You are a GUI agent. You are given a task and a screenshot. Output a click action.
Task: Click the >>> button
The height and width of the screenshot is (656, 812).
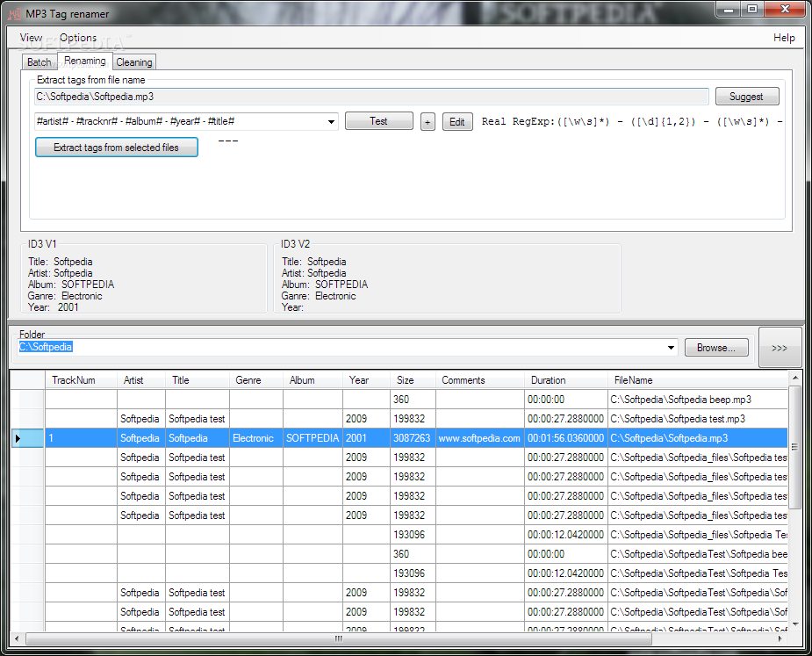[780, 348]
